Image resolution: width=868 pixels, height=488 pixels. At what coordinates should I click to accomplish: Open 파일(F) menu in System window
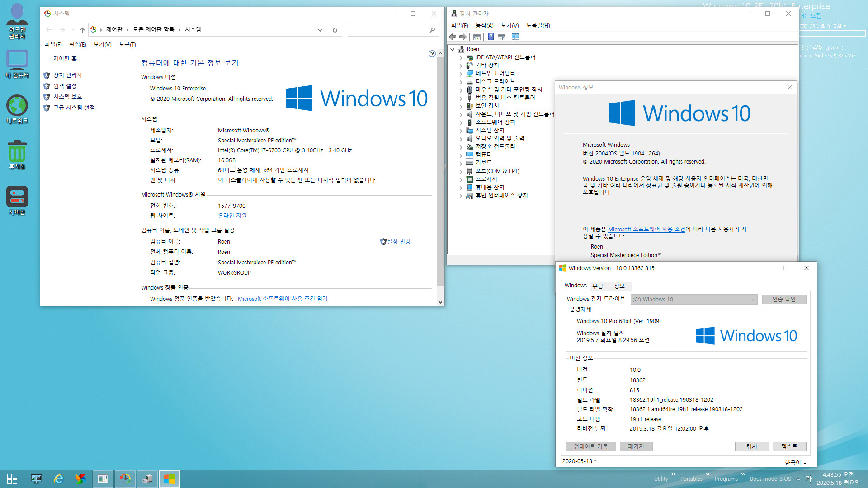pyautogui.click(x=53, y=44)
